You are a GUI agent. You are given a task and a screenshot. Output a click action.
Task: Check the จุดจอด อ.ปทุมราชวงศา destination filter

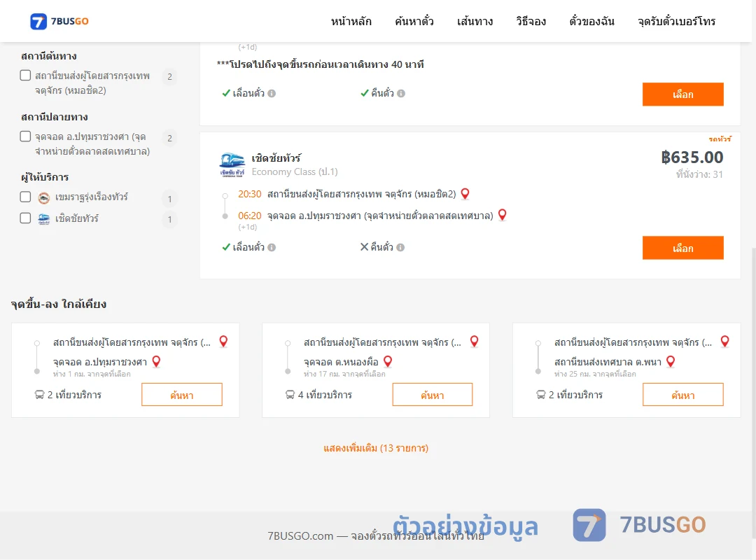click(x=26, y=136)
